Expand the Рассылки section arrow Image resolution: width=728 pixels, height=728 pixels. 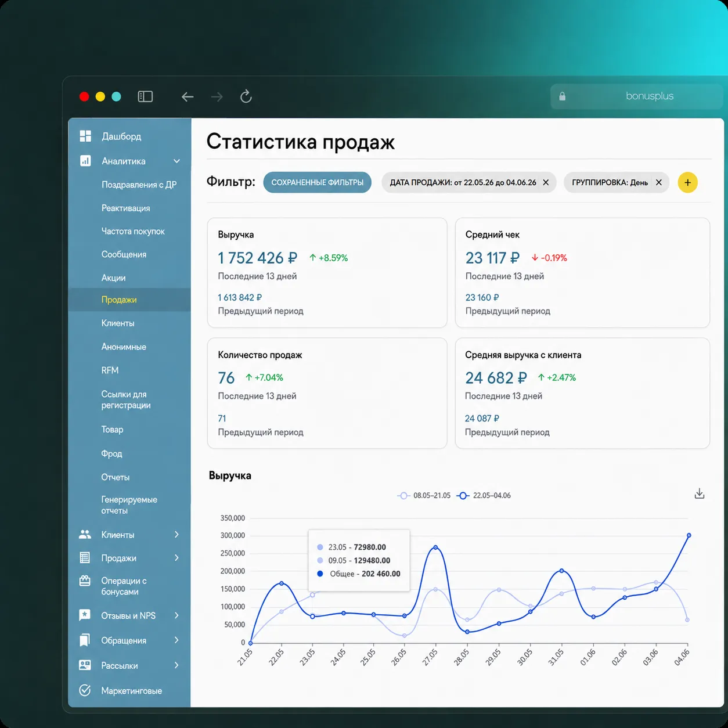(x=176, y=665)
